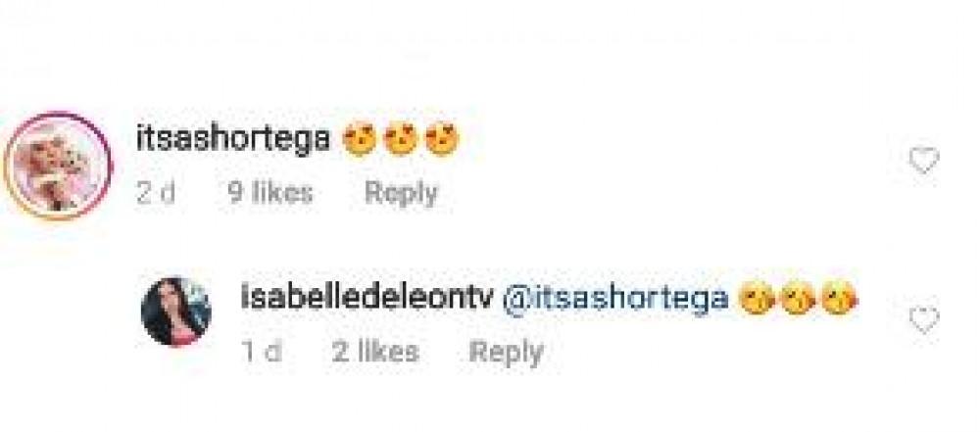The height and width of the screenshot is (432, 980).
Task: Click the middle kissing face emoji
Action: tap(798, 298)
